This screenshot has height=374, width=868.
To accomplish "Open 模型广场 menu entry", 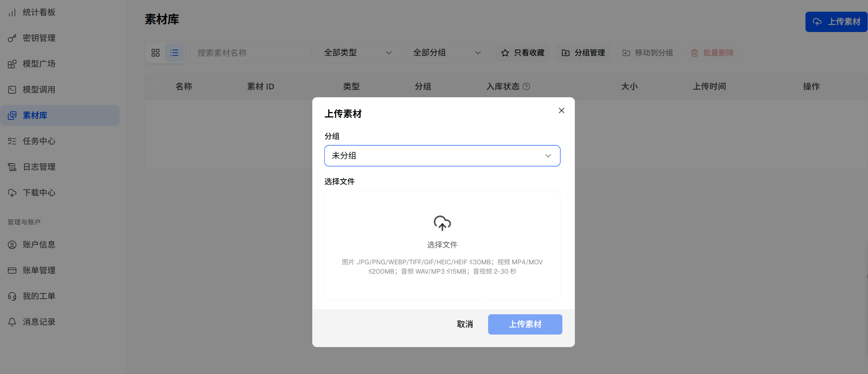I will [60, 64].
